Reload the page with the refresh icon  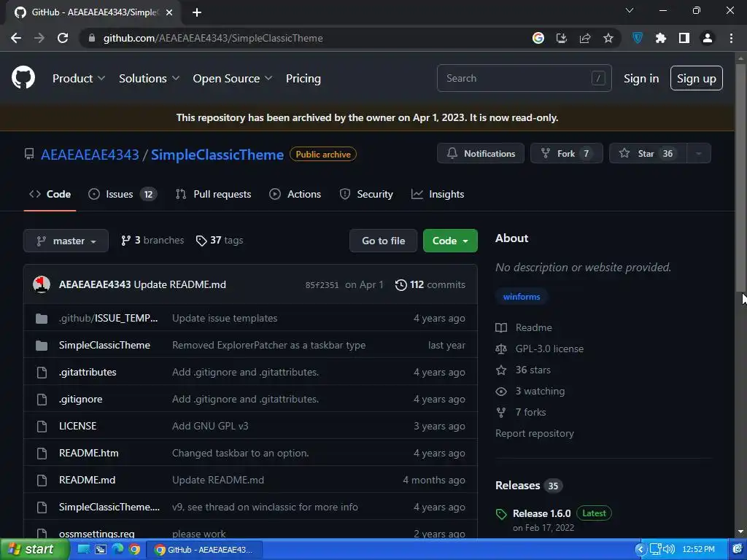pyautogui.click(x=63, y=38)
